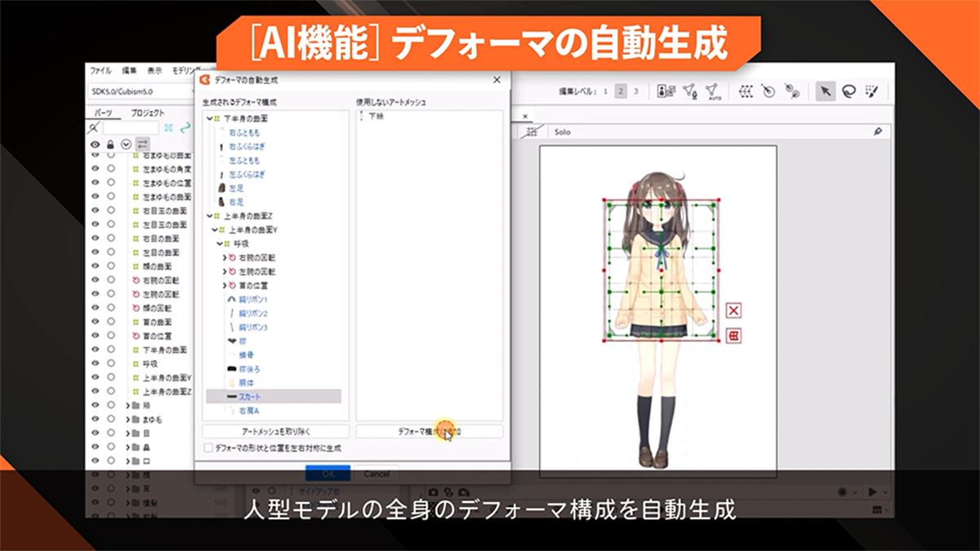Select the brush selection tool
980x551 pixels.
click(871, 91)
